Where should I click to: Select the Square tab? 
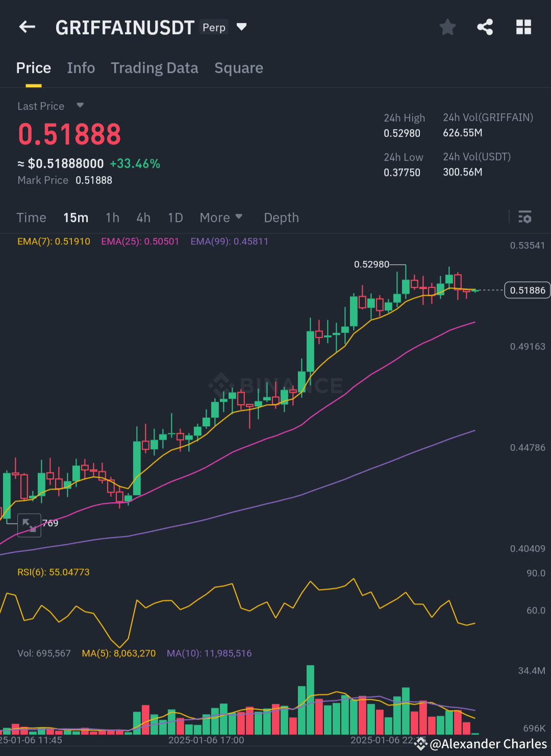239,68
